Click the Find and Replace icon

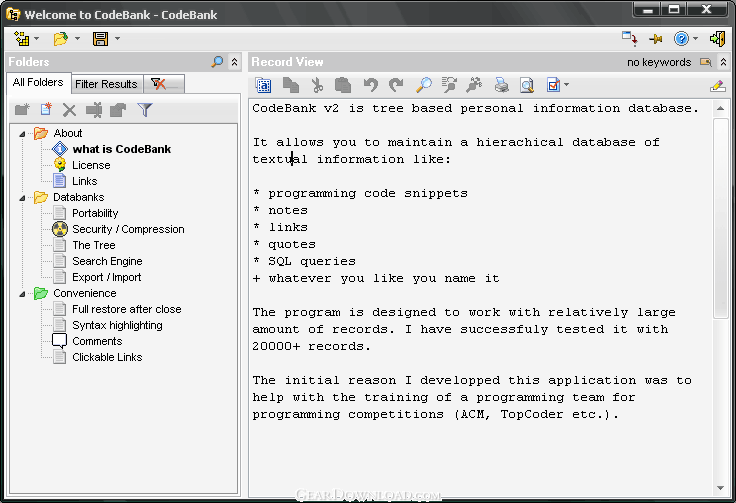point(474,85)
